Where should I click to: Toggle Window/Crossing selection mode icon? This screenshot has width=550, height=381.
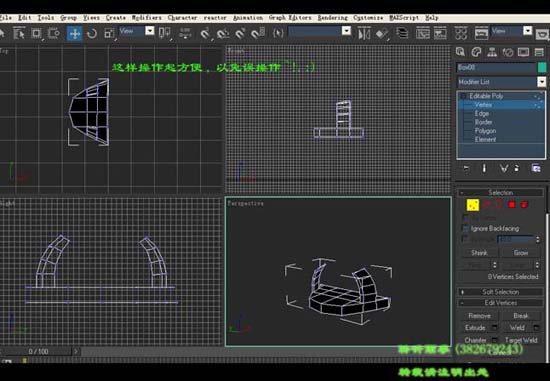pyautogui.click(x=54, y=33)
